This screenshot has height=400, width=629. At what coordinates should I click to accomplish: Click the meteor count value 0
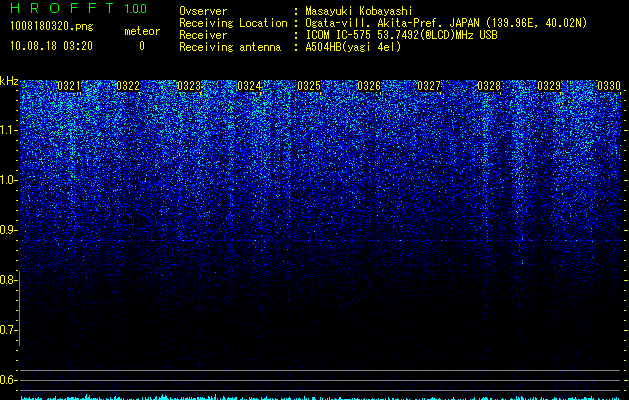pyautogui.click(x=142, y=46)
